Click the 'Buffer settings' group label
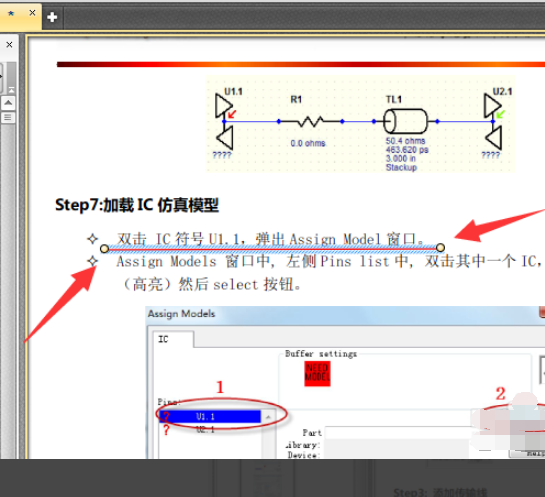Screen dimensions: 545x497 [x=321, y=354]
